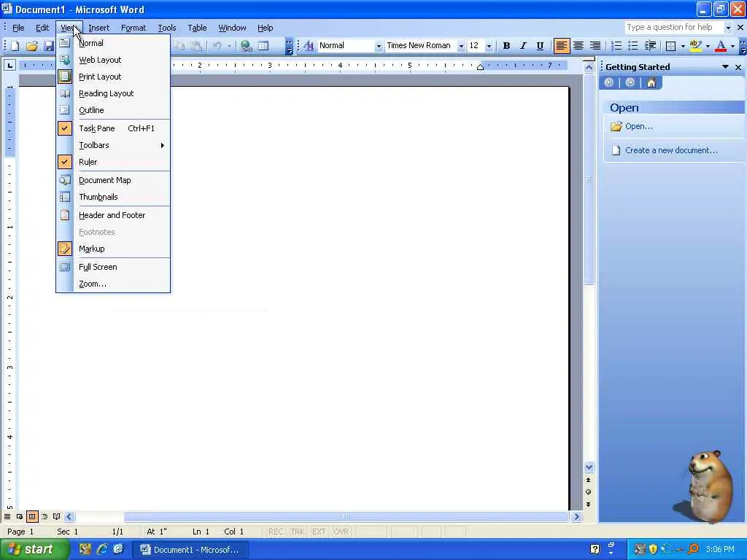The image size is (747, 560).
Task: Choose Header and Footer menu item
Action: (113, 215)
